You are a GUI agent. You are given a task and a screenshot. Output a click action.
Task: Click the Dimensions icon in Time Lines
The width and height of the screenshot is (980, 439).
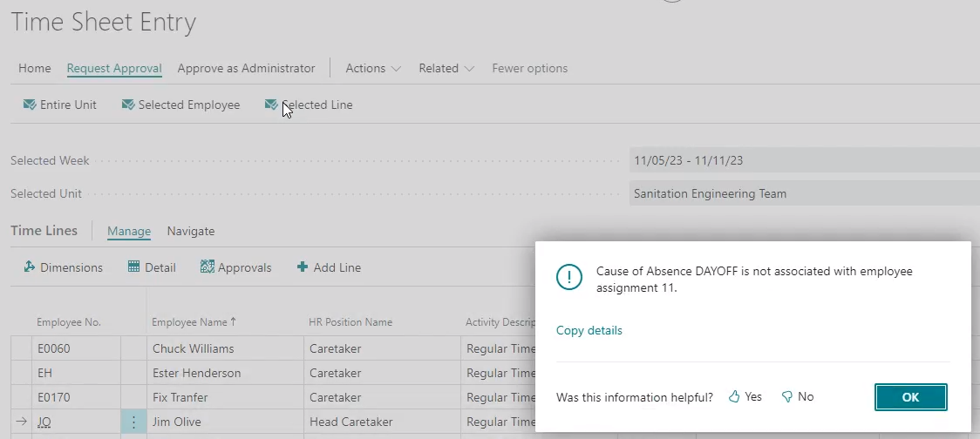tap(29, 267)
